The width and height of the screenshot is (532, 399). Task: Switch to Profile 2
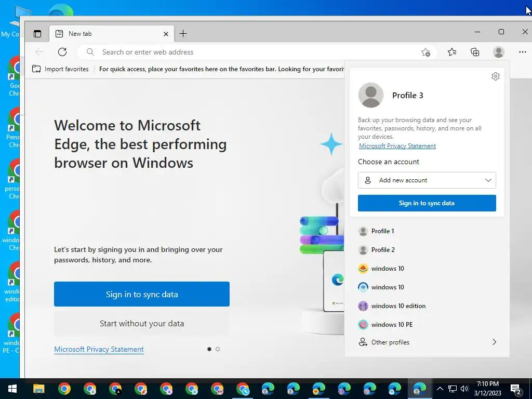coord(427,250)
